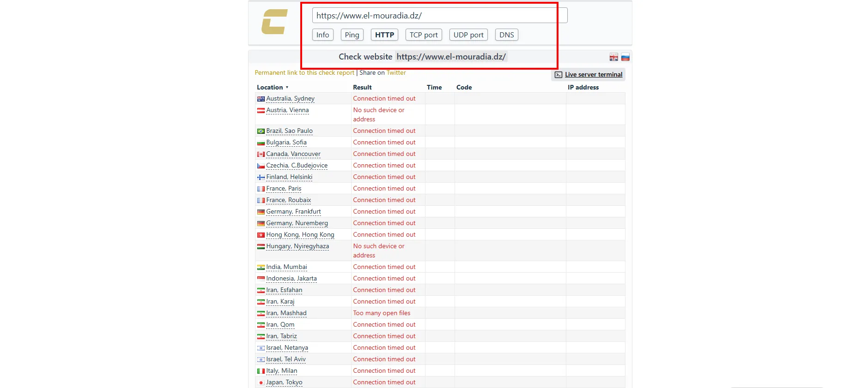Open Iran, Mashhad location
The image size is (868, 388).
[x=286, y=313]
